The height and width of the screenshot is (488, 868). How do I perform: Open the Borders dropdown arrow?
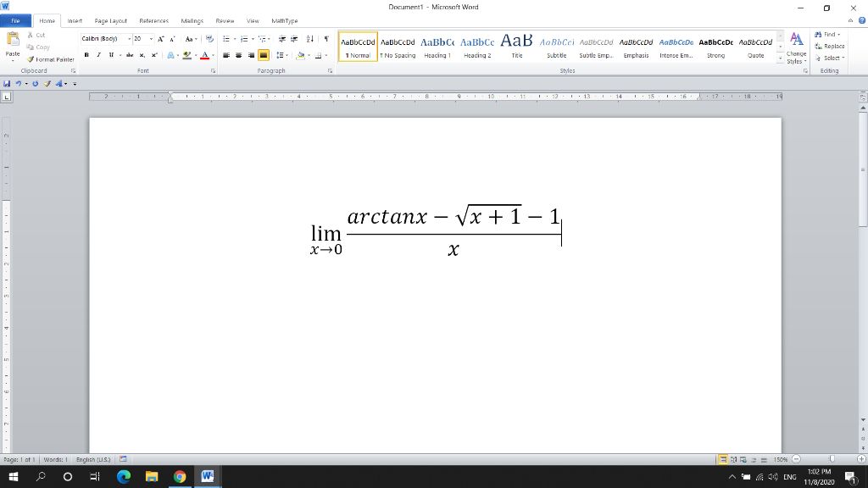point(326,55)
